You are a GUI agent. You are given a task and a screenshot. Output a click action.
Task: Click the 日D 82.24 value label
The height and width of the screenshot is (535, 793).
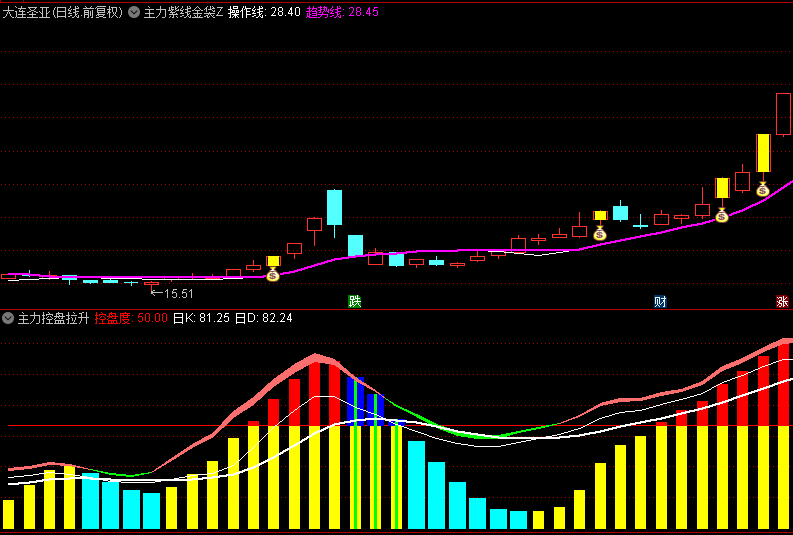point(263,318)
